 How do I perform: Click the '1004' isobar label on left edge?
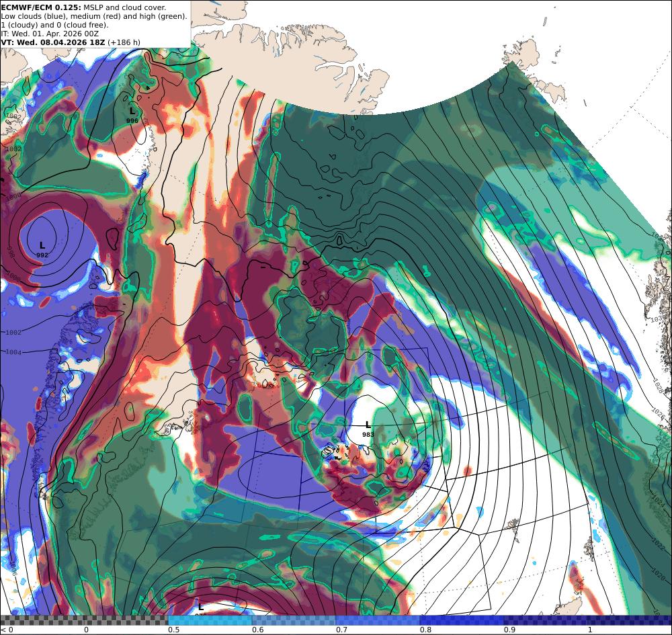click(13, 352)
